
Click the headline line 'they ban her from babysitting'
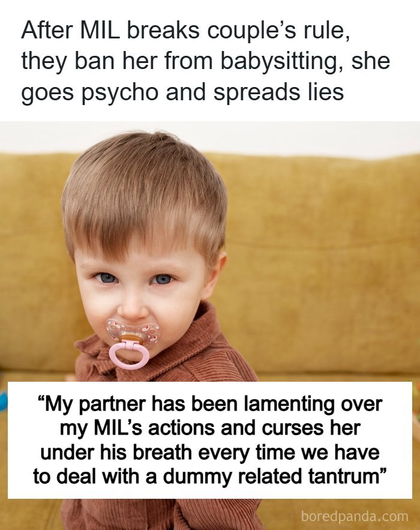pyautogui.click(x=206, y=61)
